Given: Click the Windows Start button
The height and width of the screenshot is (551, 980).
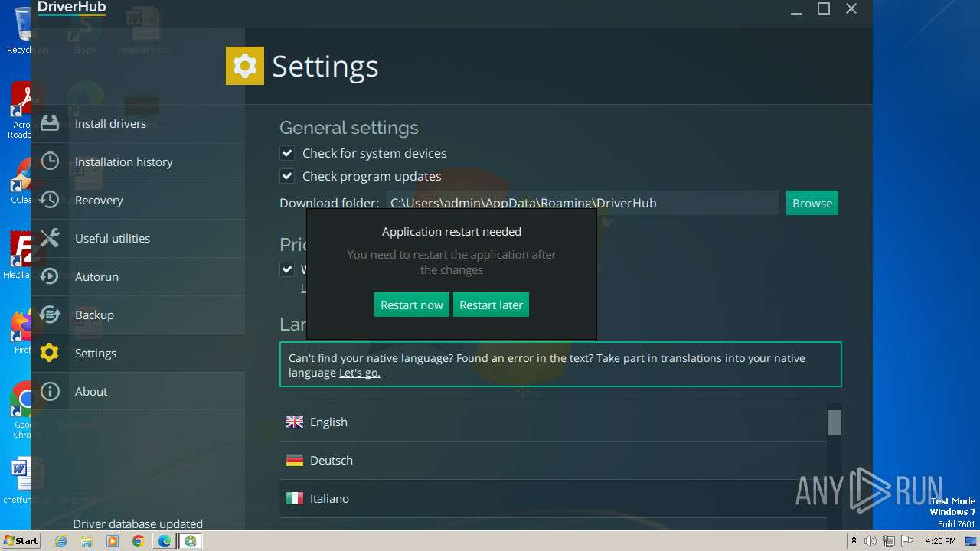Looking at the screenshot, I should coord(21,540).
